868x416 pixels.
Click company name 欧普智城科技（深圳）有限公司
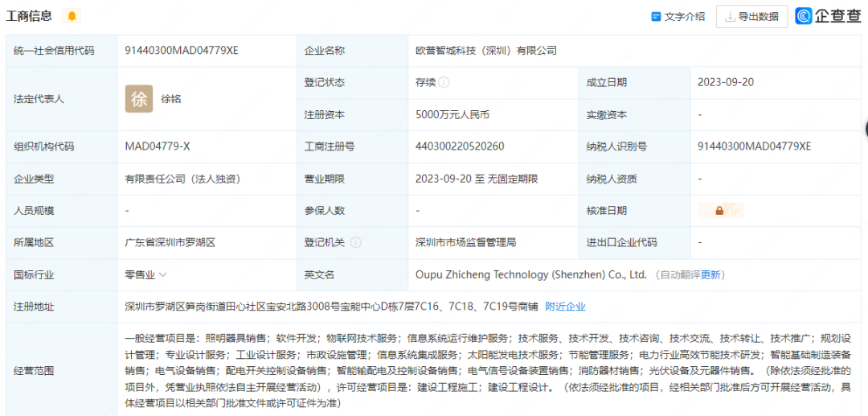click(x=485, y=51)
